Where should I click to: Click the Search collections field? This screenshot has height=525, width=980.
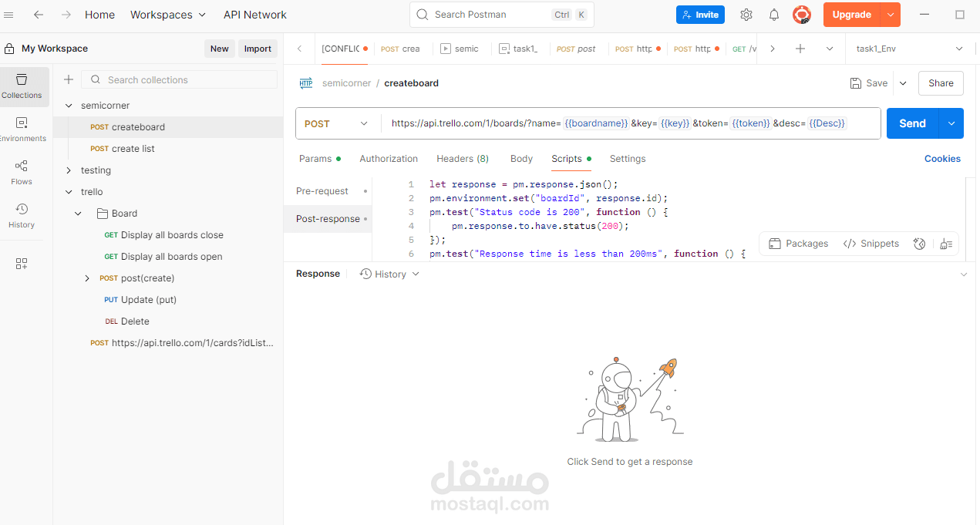180,79
